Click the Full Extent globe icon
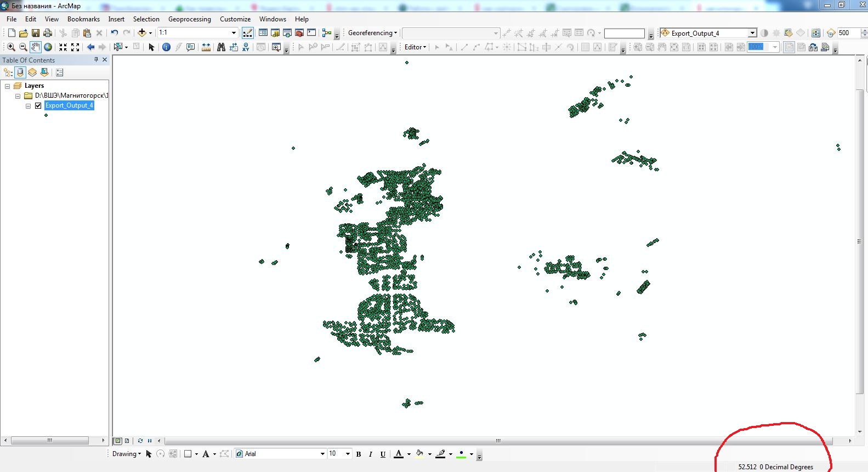 (x=48, y=47)
